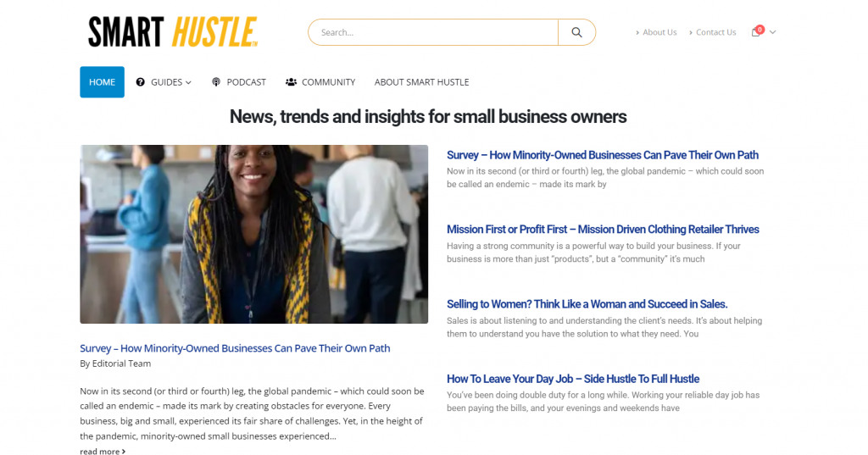Screen dimensions: 868x455
Task: Expand the cart dropdown arrow
Action: pyautogui.click(x=772, y=32)
